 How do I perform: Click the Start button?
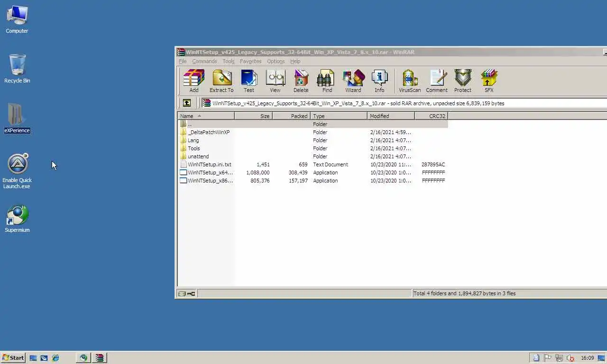(13, 358)
